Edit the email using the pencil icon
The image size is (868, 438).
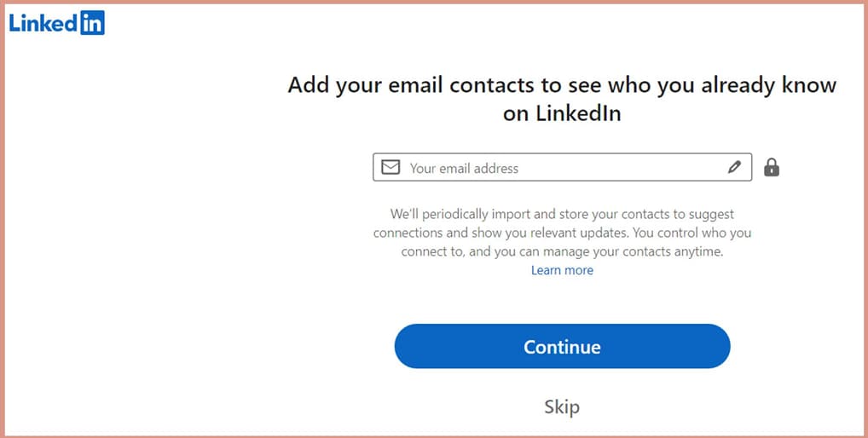point(734,167)
